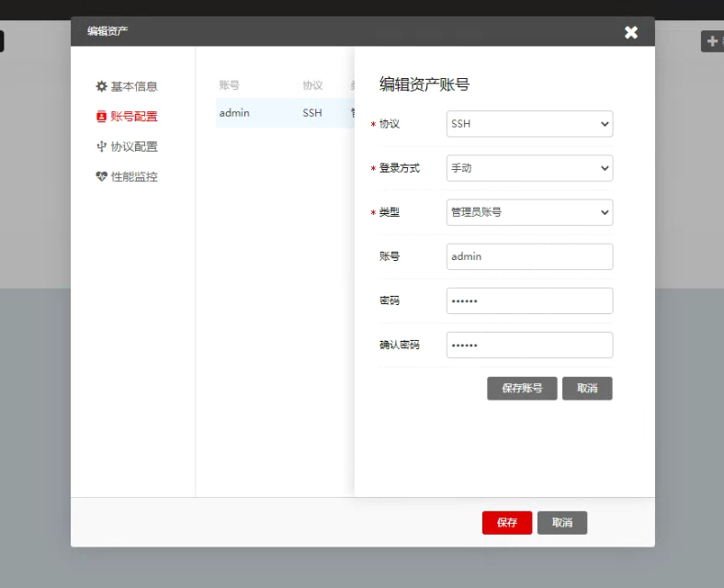
Task: Close the 编辑资产 dialog with the X icon
Action: (x=630, y=32)
